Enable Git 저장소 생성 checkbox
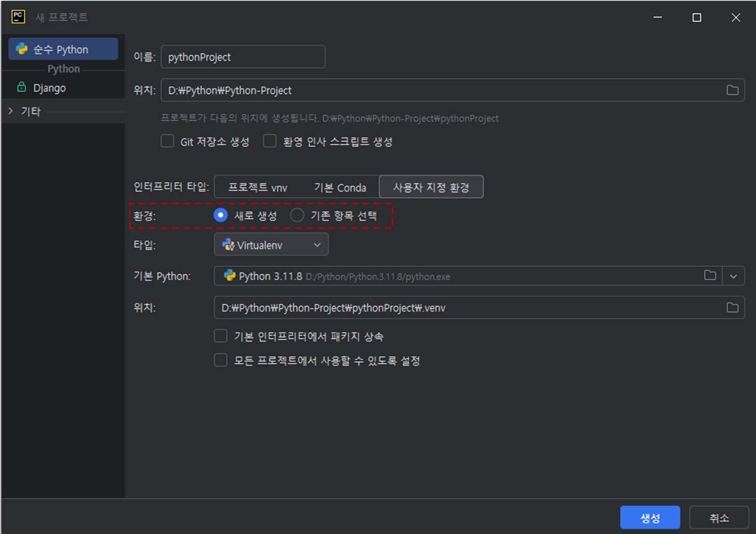756x534 pixels. point(167,141)
